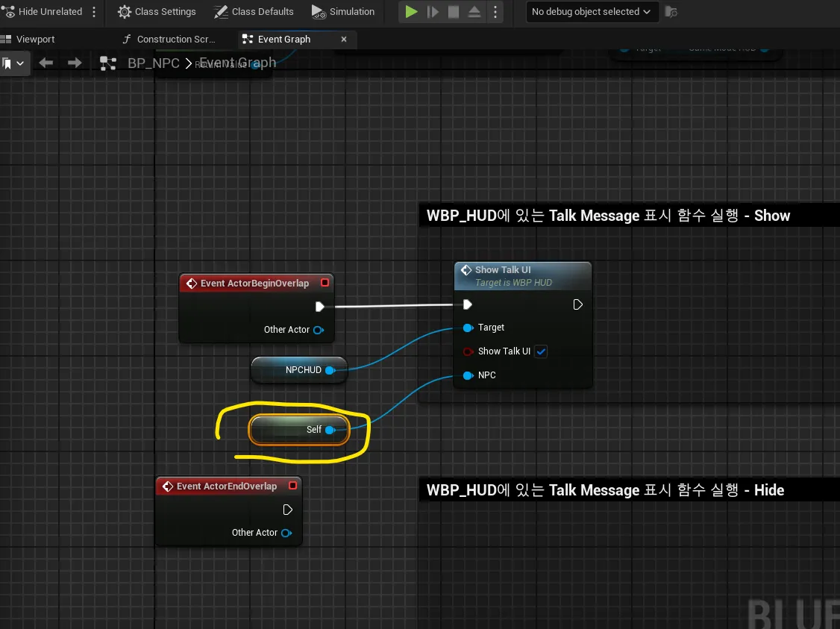The width and height of the screenshot is (840, 629).
Task: Switch to the Viewport tab
Action: pyautogui.click(x=29, y=39)
